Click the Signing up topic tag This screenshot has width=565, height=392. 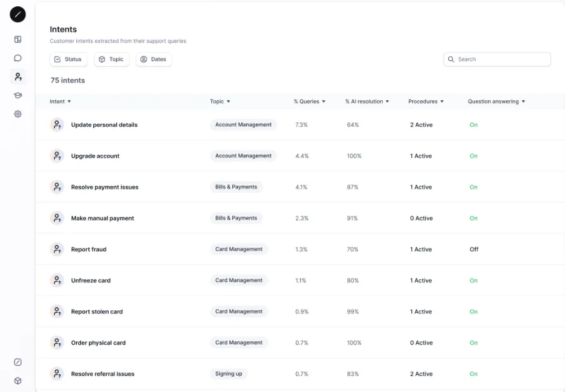pyautogui.click(x=229, y=374)
